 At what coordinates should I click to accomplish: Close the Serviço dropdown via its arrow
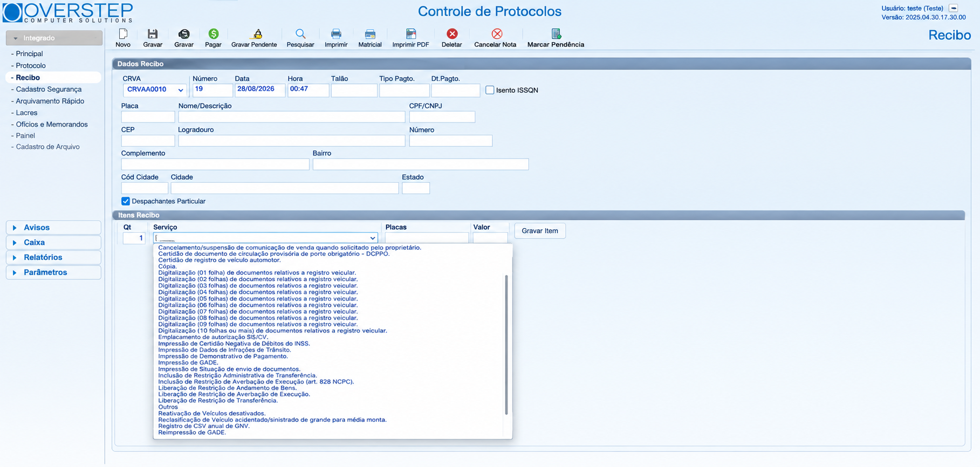[372, 238]
